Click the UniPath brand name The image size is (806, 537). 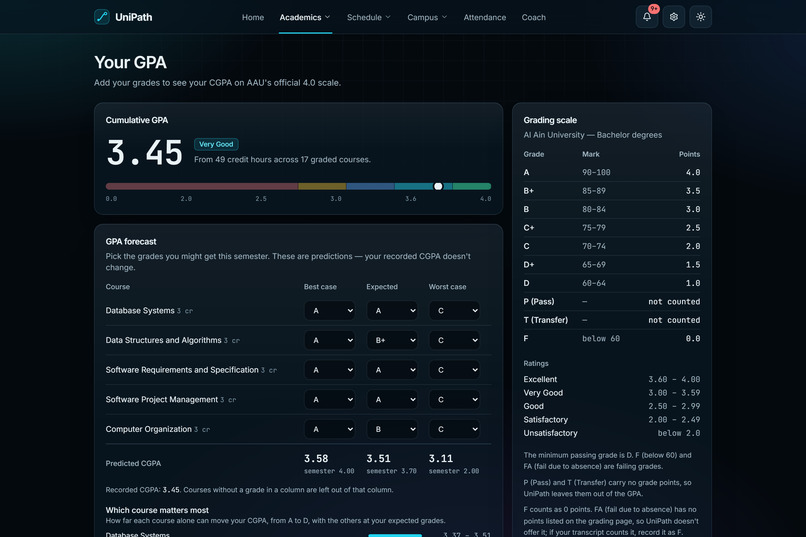tap(134, 17)
